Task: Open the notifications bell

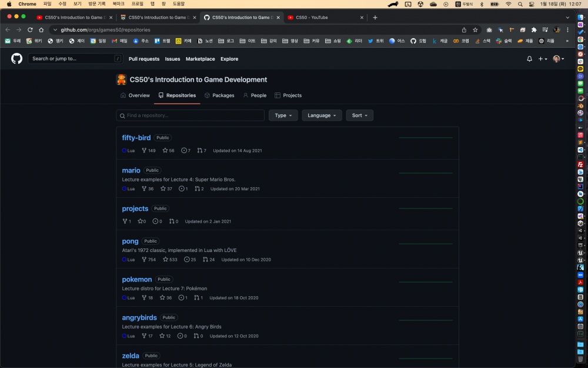Action: coord(529,59)
